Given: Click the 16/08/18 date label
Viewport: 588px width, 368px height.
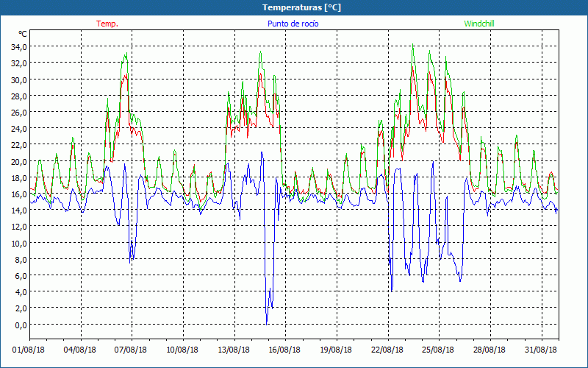Looking at the screenshot, I should coord(284,350).
